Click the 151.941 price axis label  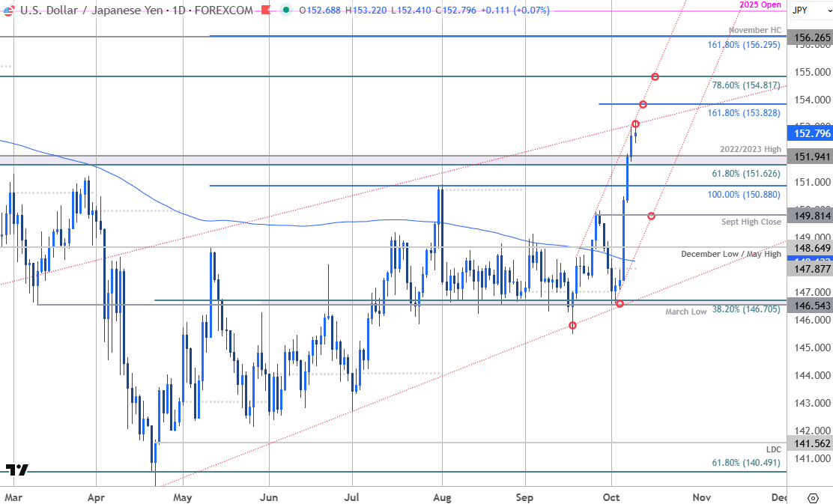(810, 157)
